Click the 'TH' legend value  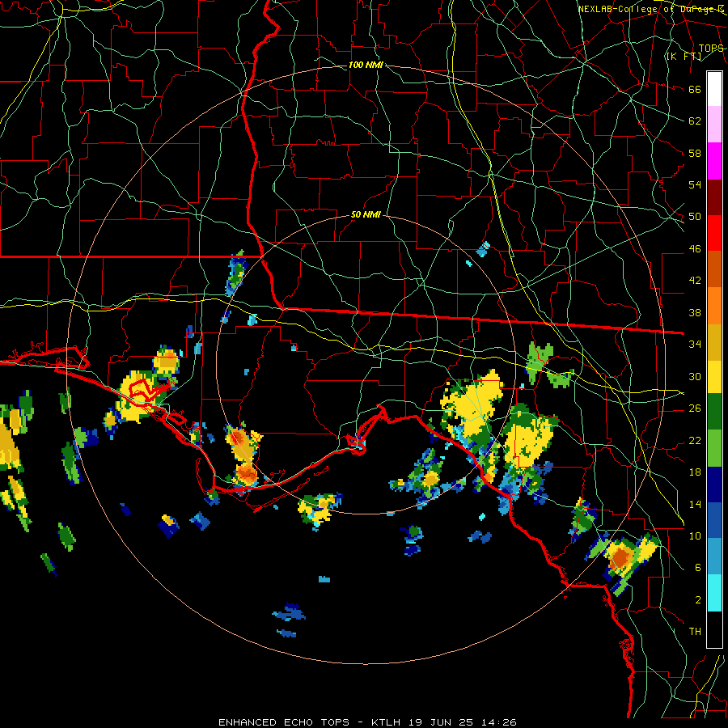695,632
